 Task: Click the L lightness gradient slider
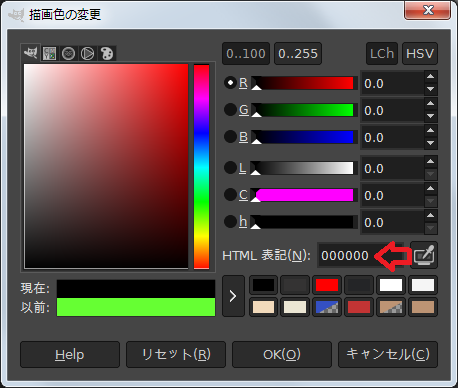tap(304, 168)
